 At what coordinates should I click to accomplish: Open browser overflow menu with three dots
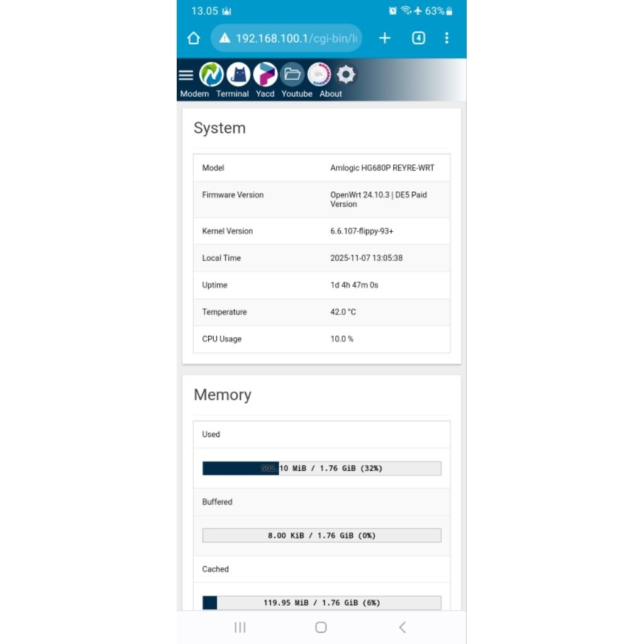click(447, 38)
